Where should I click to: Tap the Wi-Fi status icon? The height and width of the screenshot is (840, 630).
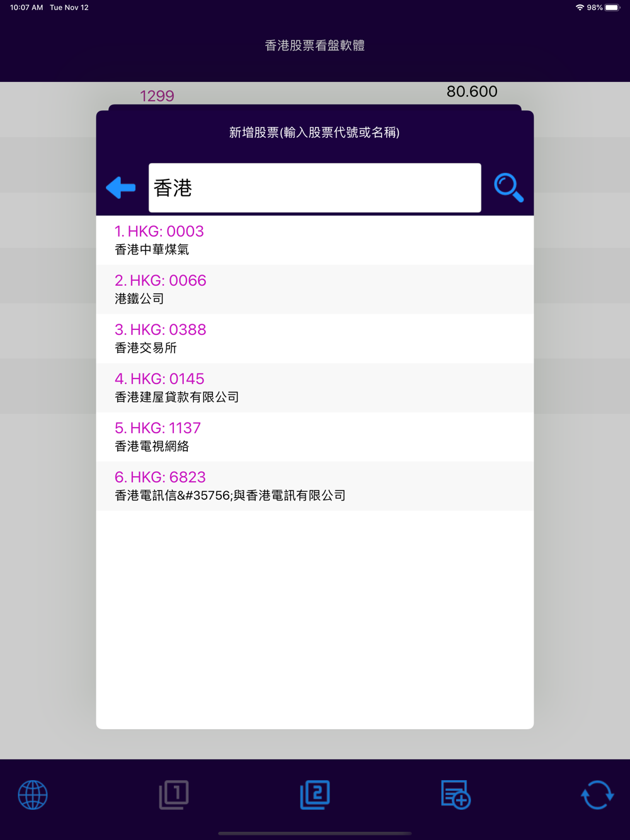[x=580, y=8]
